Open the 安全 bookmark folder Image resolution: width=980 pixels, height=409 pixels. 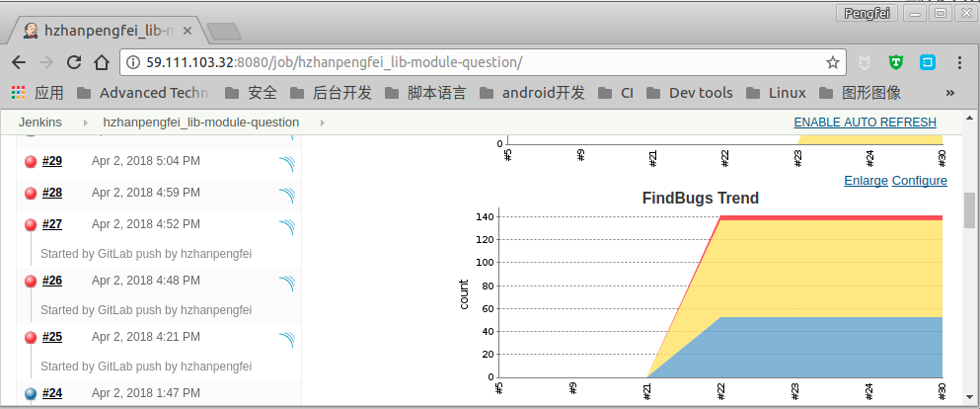[251, 93]
